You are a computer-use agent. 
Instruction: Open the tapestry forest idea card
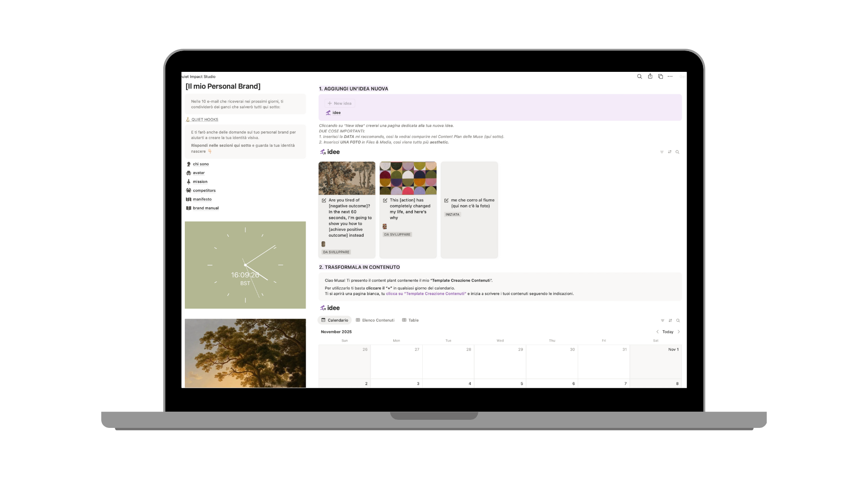pyautogui.click(x=347, y=178)
